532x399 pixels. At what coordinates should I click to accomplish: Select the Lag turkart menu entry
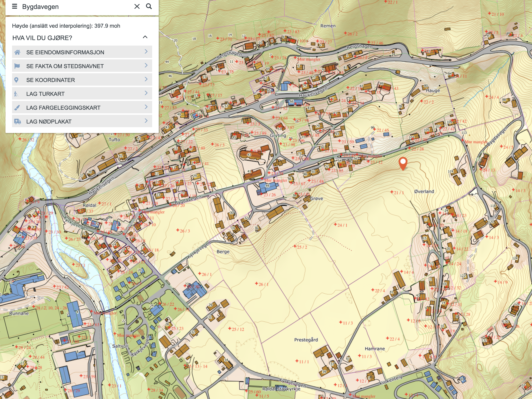point(45,94)
